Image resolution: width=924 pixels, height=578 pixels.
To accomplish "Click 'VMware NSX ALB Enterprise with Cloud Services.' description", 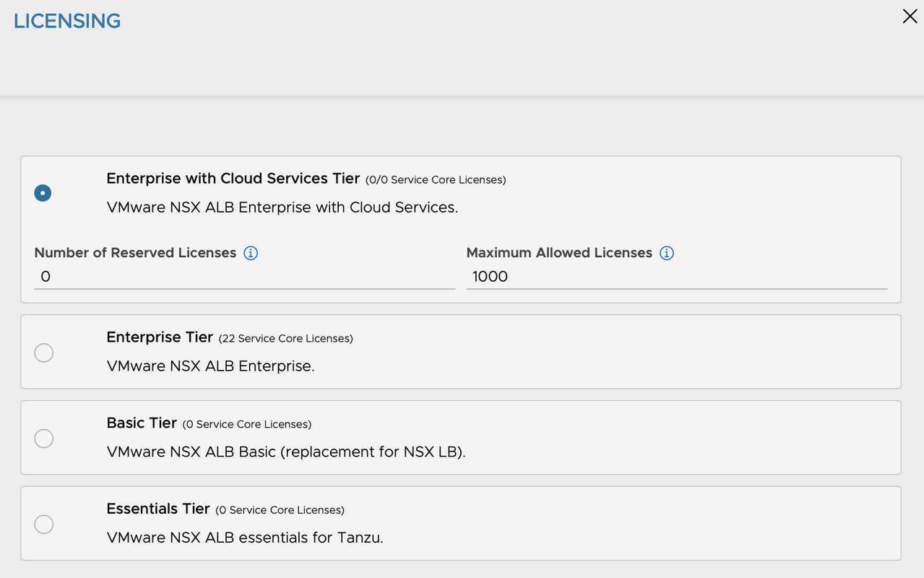I will (282, 207).
